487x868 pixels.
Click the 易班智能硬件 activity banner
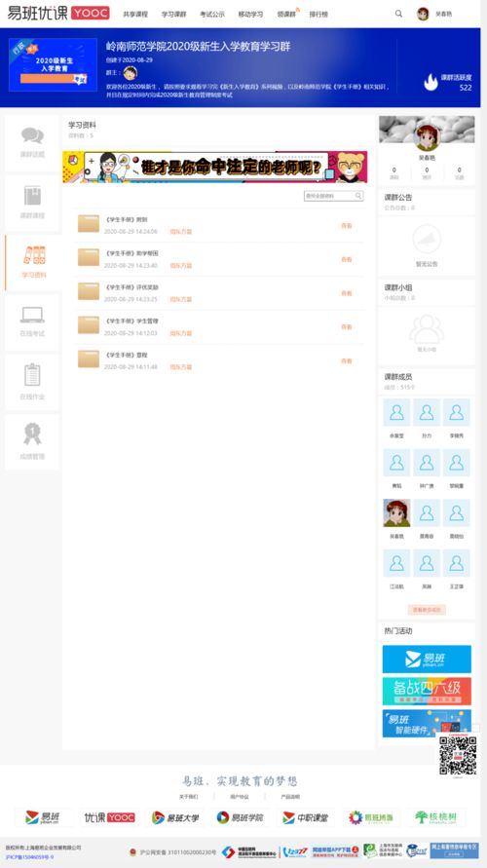427,723
